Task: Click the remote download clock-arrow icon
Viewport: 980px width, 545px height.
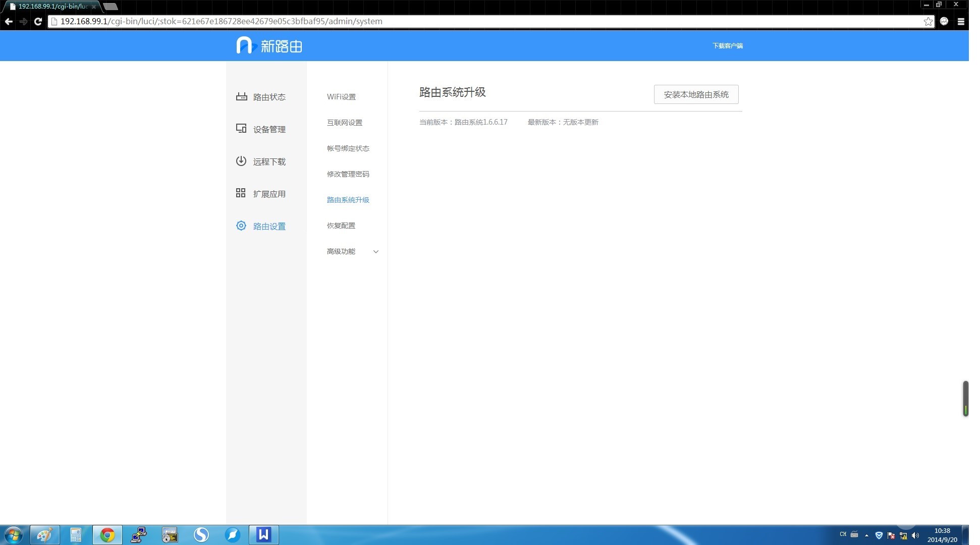Action: coord(241,161)
